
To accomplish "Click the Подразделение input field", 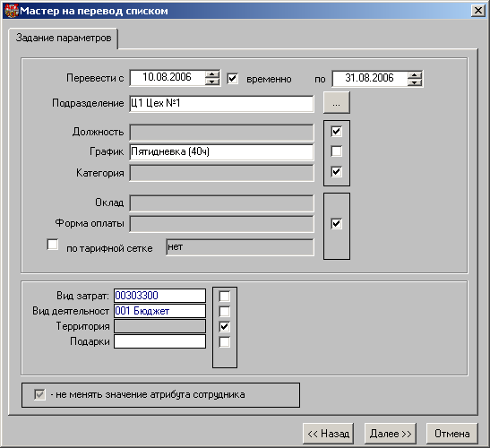I will 221,103.
